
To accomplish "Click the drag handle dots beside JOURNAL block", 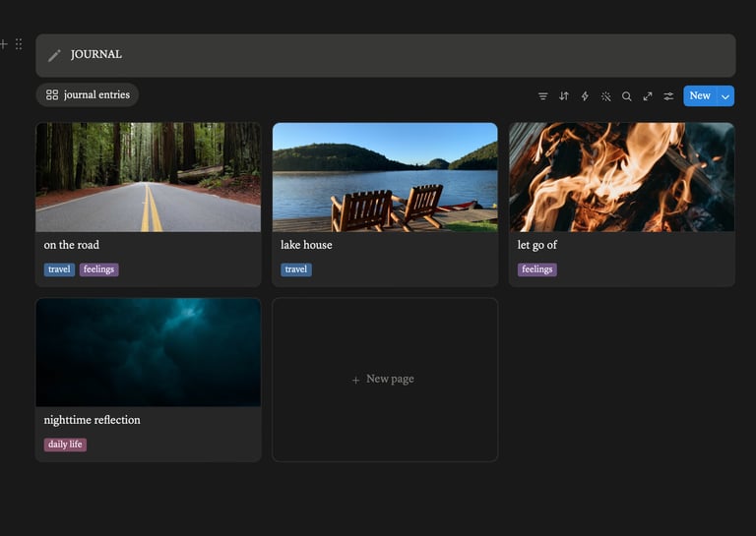I will coord(19,44).
